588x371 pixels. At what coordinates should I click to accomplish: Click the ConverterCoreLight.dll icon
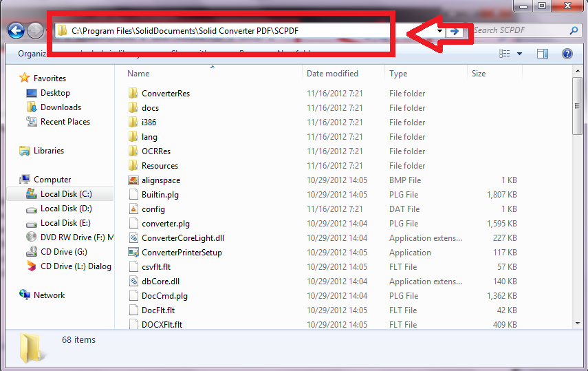[133, 237]
